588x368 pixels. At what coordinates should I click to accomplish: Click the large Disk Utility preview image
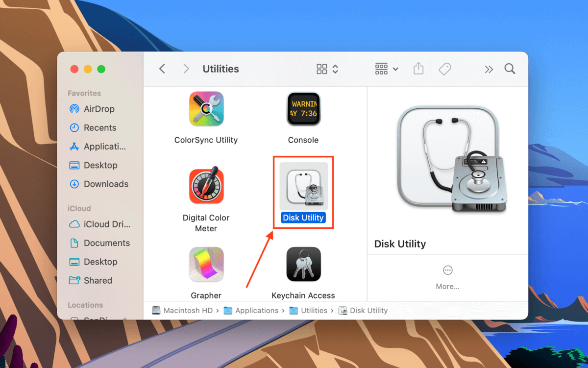[447, 160]
